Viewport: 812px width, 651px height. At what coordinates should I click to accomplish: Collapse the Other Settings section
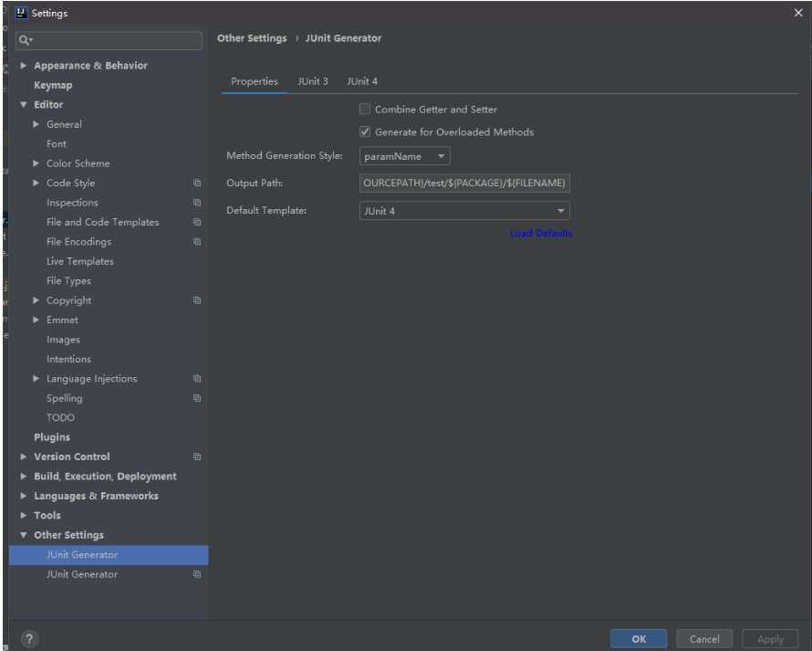tap(24, 535)
